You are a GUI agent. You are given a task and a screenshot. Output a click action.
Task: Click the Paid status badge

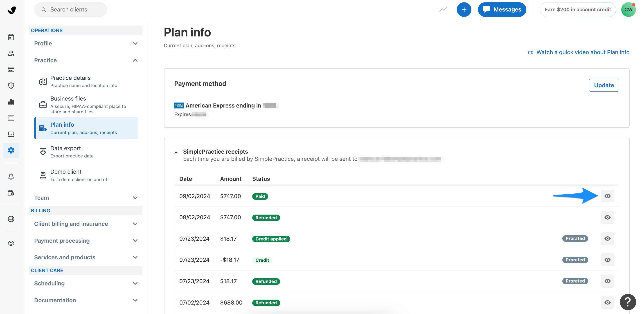click(260, 196)
